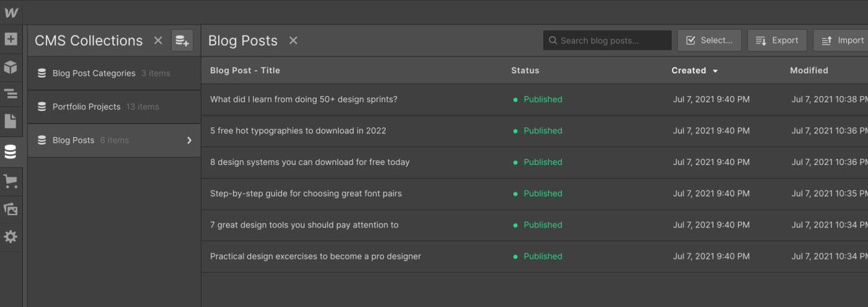
Task: Open the Navigator panel icon
Action: click(11, 94)
